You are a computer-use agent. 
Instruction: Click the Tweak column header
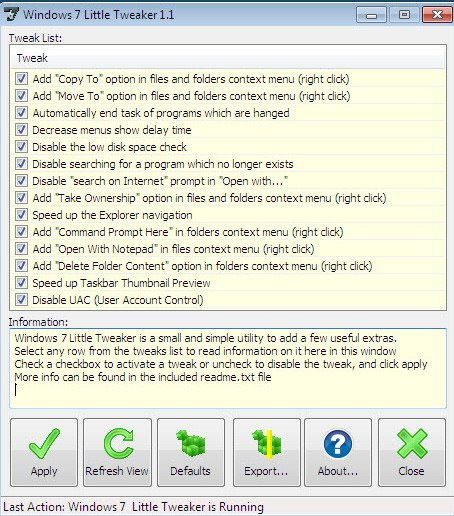(x=228, y=58)
